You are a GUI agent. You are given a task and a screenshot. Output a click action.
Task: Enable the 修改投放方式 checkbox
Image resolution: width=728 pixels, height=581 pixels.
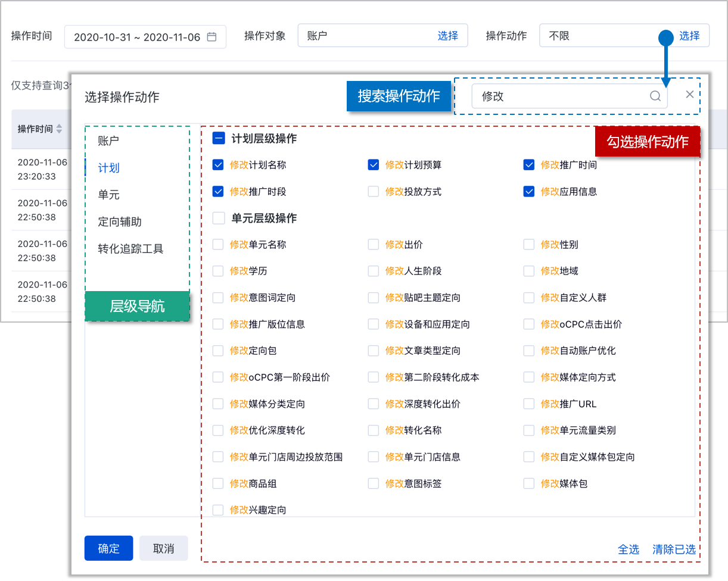click(374, 192)
